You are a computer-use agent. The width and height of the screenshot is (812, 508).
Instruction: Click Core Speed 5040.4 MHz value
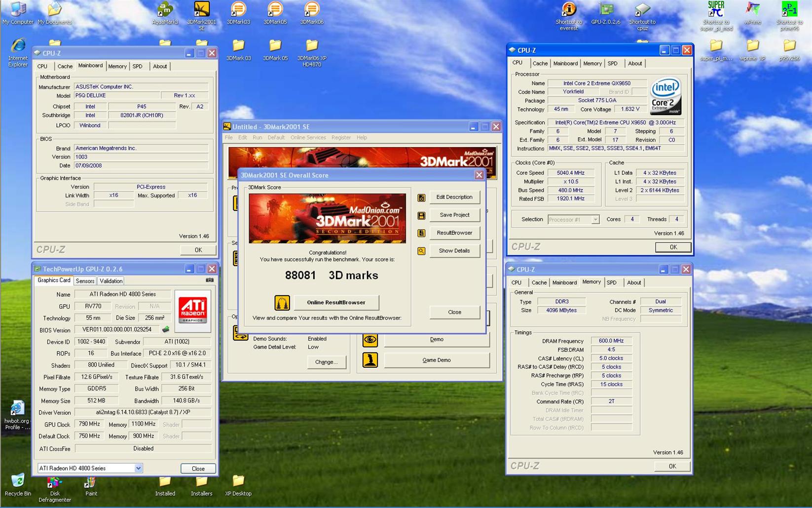(570, 173)
